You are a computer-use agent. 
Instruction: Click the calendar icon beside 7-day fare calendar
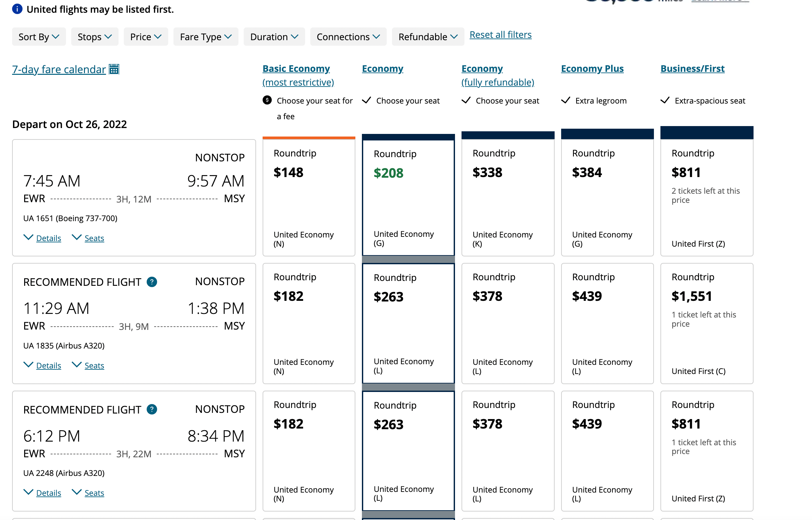point(114,69)
